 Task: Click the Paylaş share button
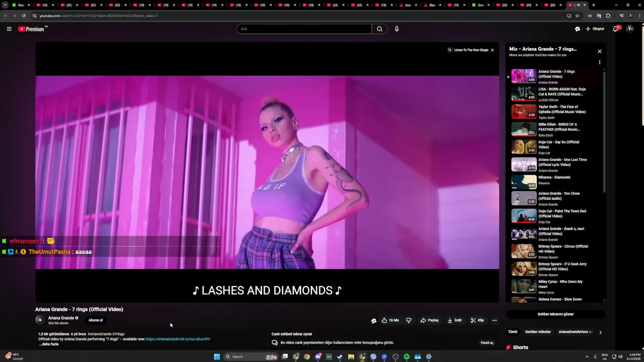430,320
